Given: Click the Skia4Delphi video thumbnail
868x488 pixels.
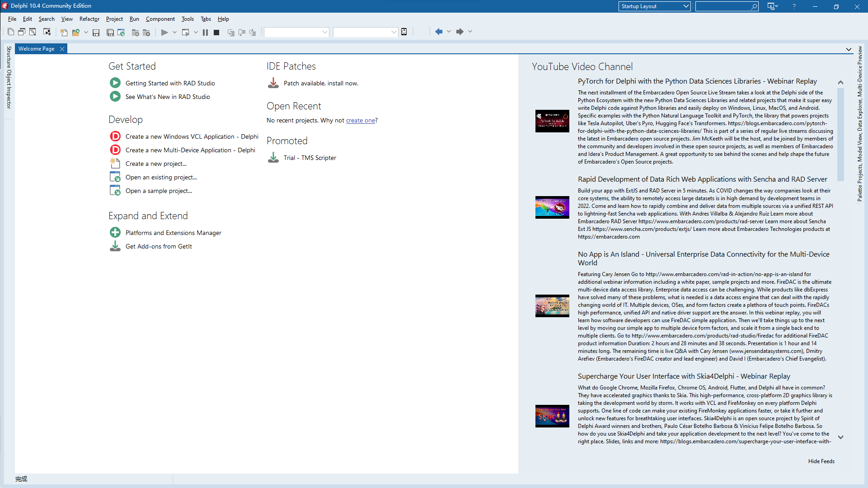Looking at the screenshot, I should 552,416.
